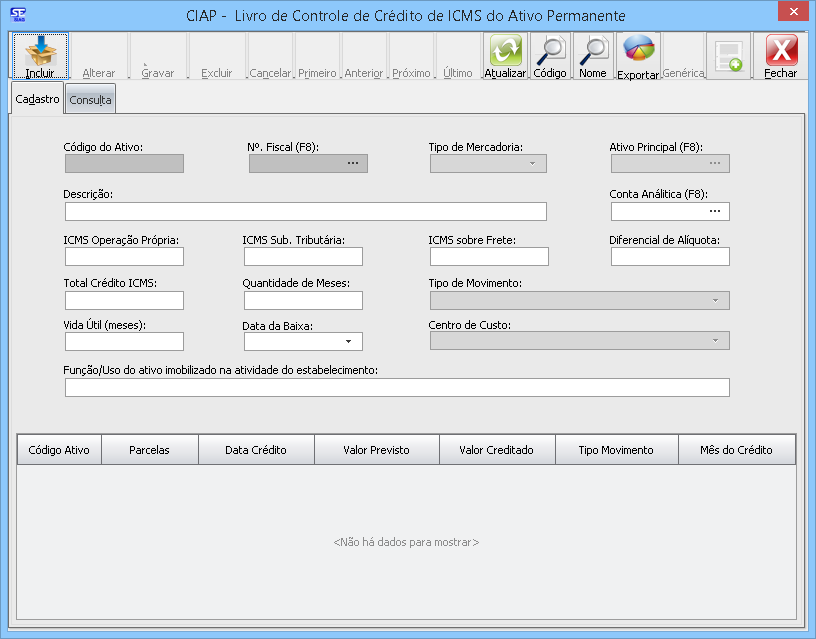This screenshot has height=639, width=816.
Task: Click the Descrição text field
Action: click(305, 212)
